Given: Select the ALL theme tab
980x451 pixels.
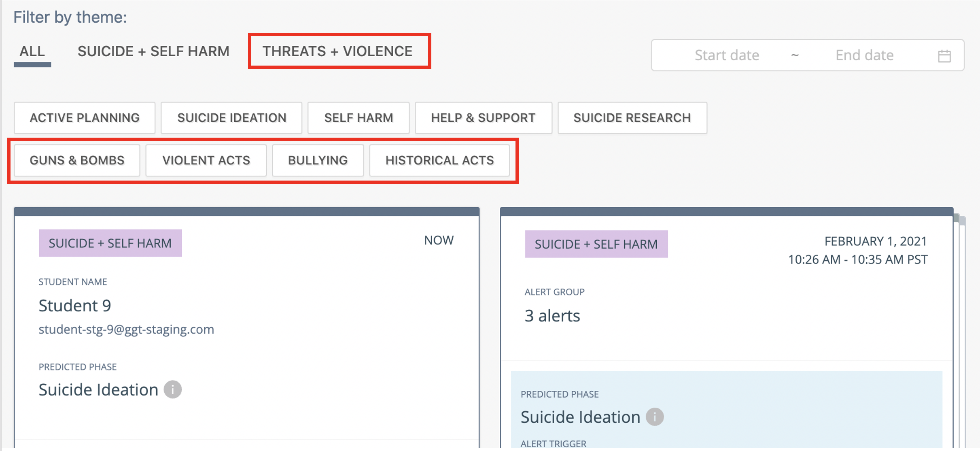Looking at the screenshot, I should [x=32, y=51].
